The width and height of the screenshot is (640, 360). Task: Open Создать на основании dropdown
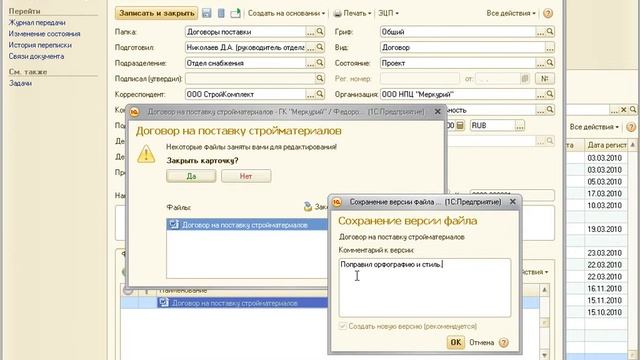click(x=287, y=13)
